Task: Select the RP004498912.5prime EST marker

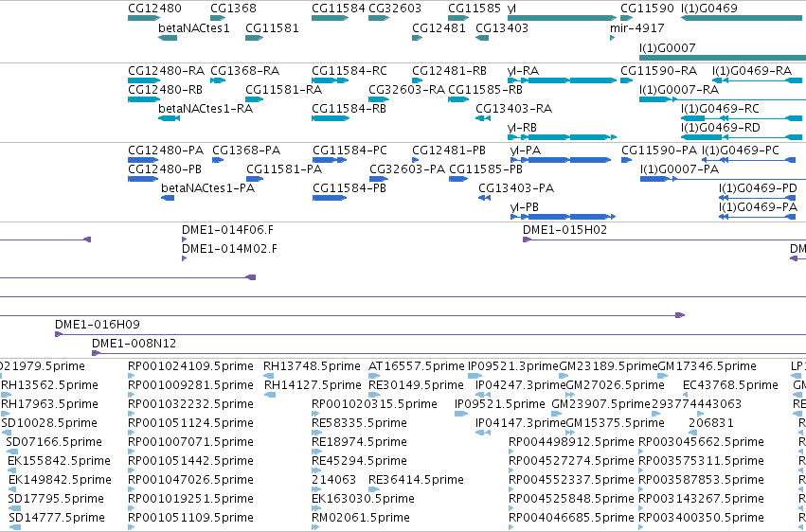Action: [510, 452]
